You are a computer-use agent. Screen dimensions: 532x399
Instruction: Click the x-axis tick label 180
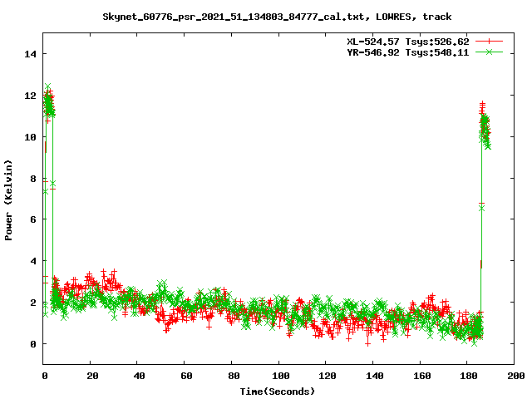[469, 376]
